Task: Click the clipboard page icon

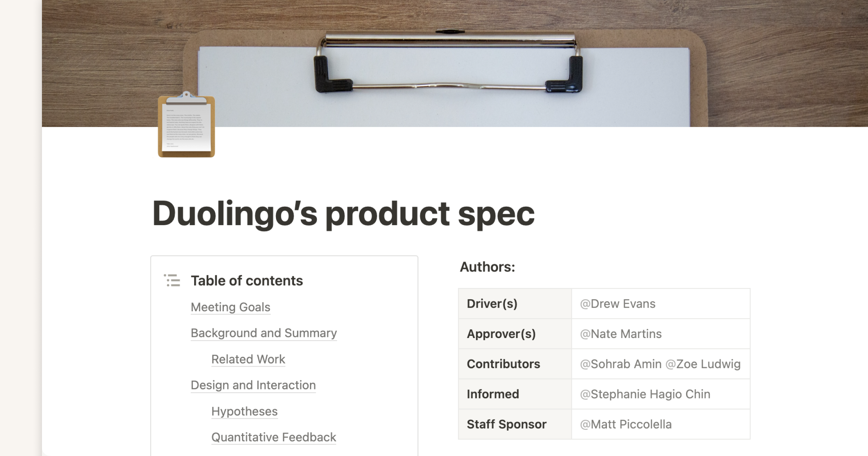Action: pyautogui.click(x=186, y=125)
